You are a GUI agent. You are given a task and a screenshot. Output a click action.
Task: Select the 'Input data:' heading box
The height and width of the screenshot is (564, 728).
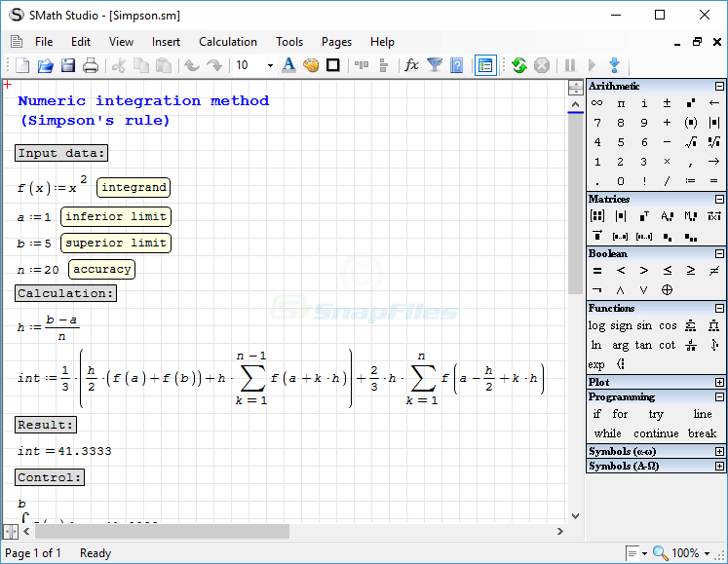tap(61, 153)
